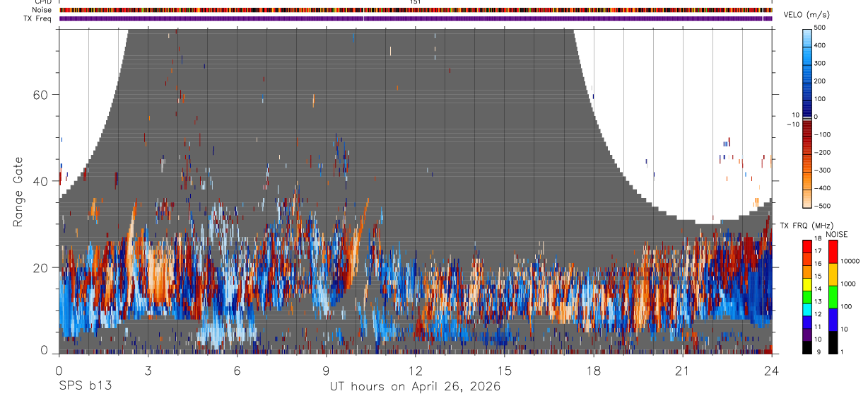
Task: Click the pale orange bottom of velocity color bar
Action: 808,198
